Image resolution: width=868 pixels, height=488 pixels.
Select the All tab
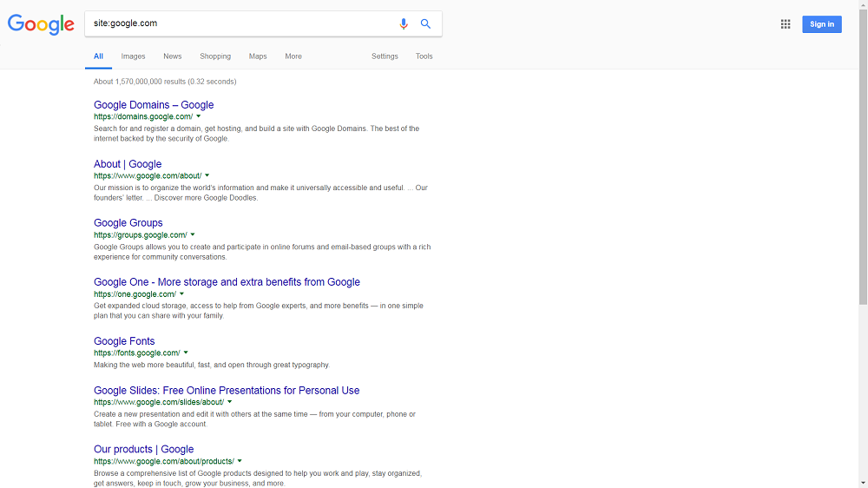(x=99, y=56)
